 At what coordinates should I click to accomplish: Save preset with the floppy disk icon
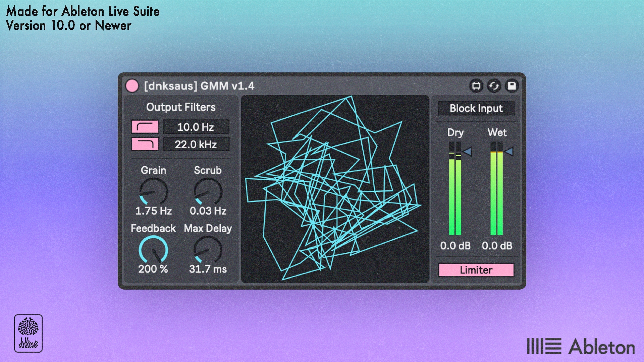(x=512, y=86)
